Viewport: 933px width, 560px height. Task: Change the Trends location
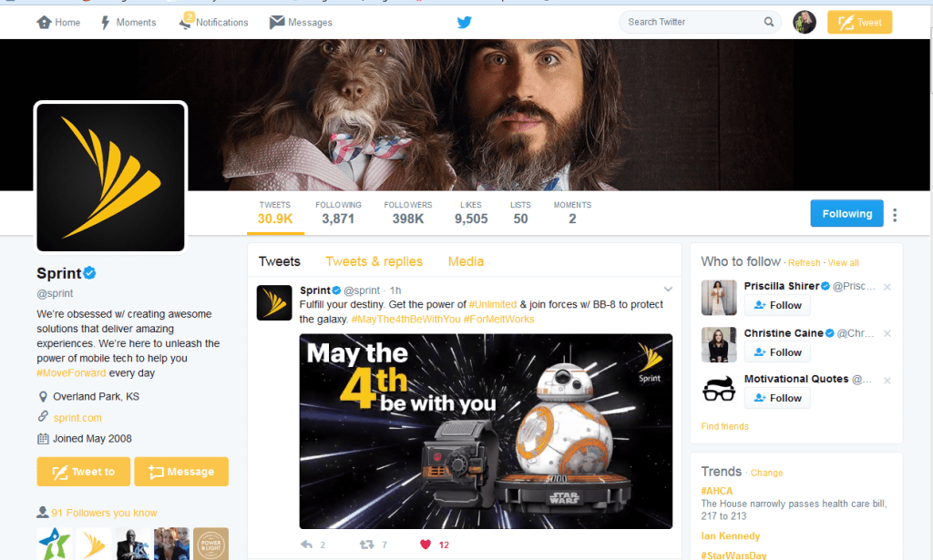(766, 473)
